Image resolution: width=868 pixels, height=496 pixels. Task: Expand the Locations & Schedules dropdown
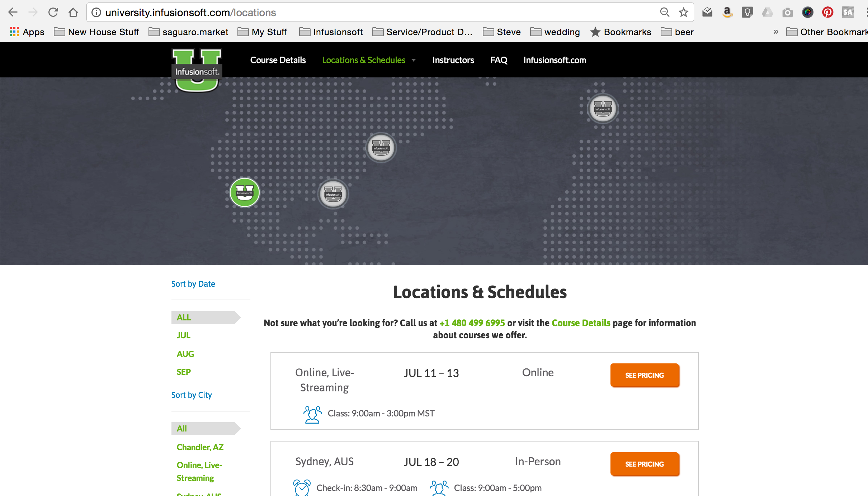coord(413,60)
